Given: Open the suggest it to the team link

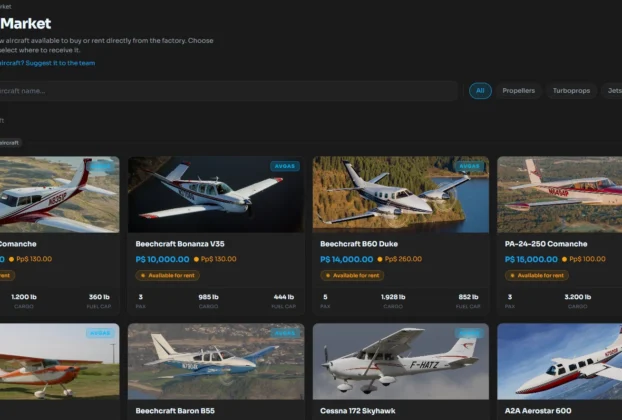Looking at the screenshot, I should 48,63.
